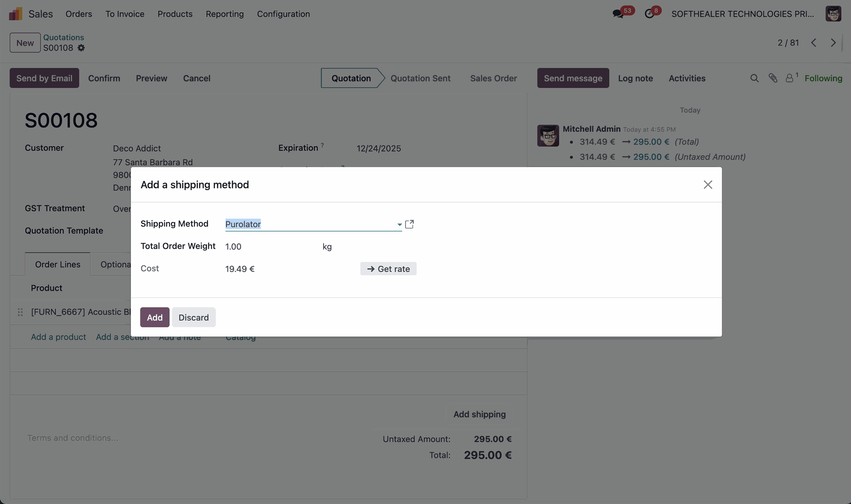Open the user avatar menu
This screenshot has width=851, height=504.
pyautogui.click(x=833, y=14)
